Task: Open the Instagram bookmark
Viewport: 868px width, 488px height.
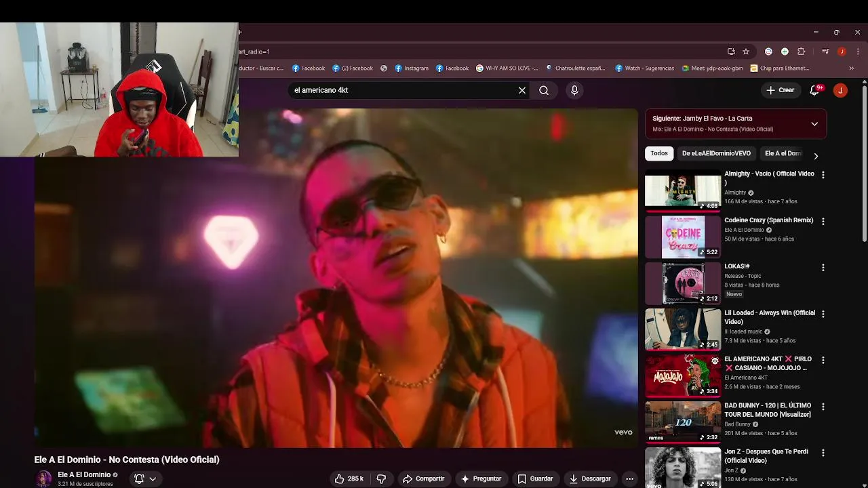Action: coord(411,68)
